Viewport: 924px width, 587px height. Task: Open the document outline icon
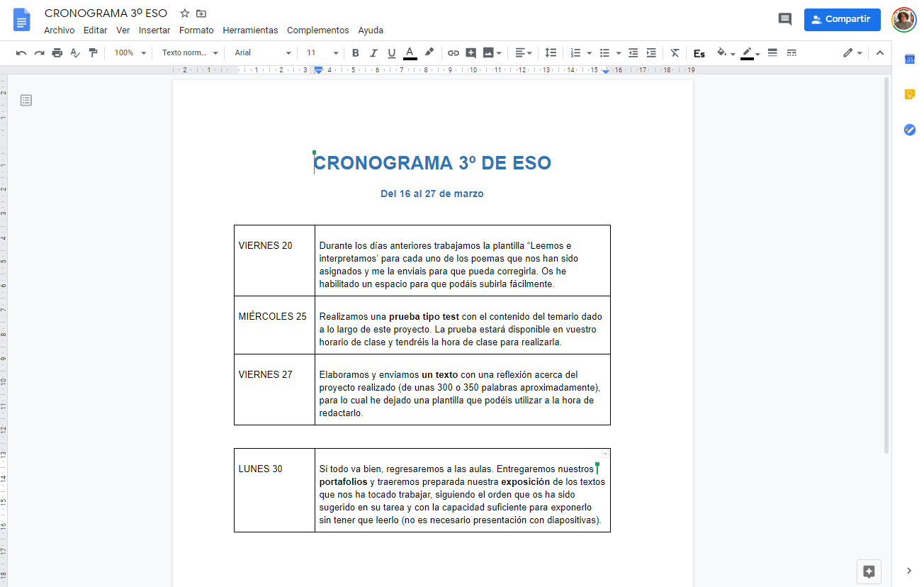[26, 101]
